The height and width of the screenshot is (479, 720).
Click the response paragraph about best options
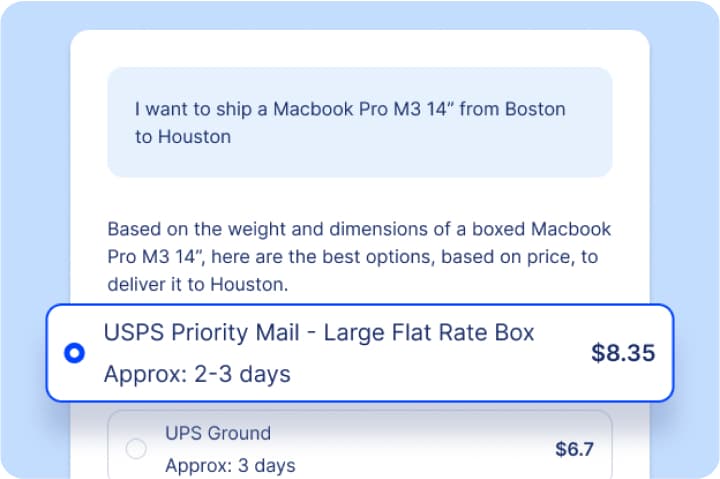pyautogui.click(x=359, y=257)
